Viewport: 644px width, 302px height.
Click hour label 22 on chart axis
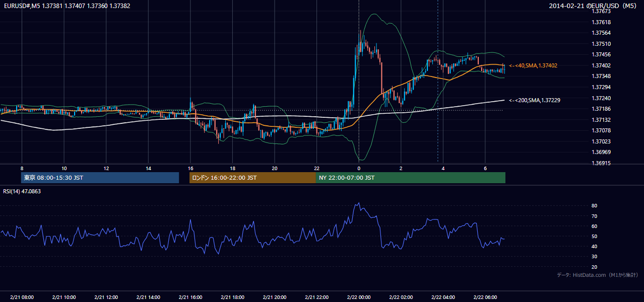(x=316, y=168)
